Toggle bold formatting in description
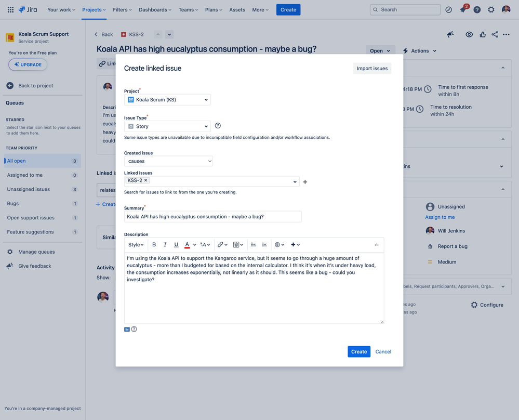 154,244
